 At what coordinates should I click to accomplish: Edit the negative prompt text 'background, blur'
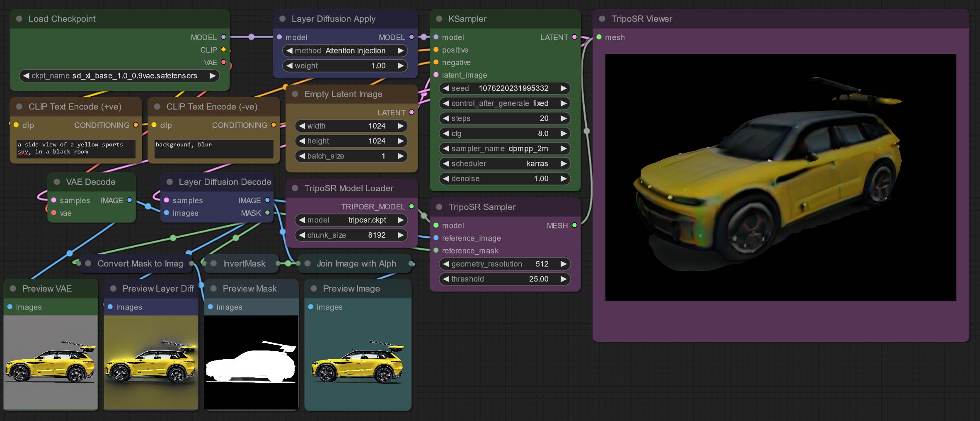point(214,148)
